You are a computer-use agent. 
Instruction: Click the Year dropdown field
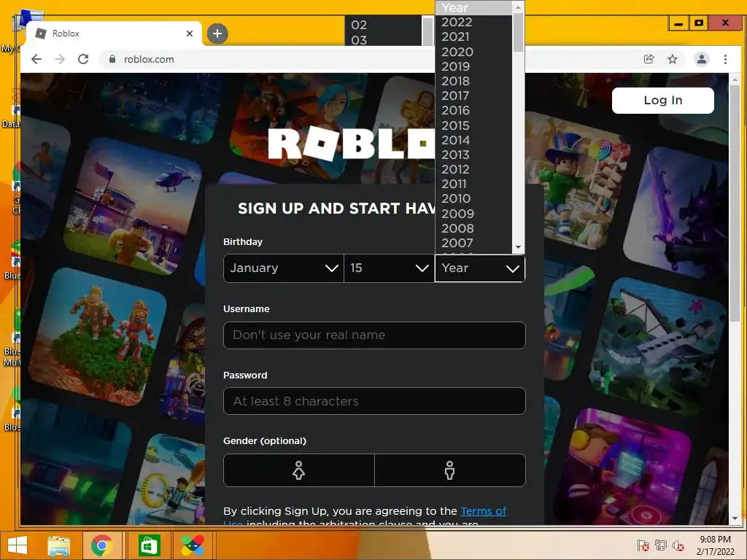pyautogui.click(x=480, y=268)
